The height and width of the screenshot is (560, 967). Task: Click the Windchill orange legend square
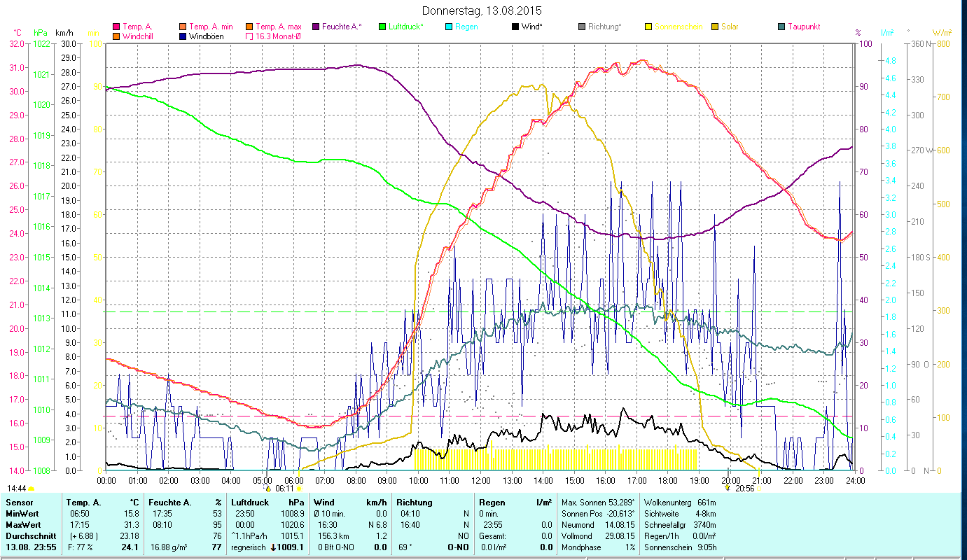tap(116, 36)
